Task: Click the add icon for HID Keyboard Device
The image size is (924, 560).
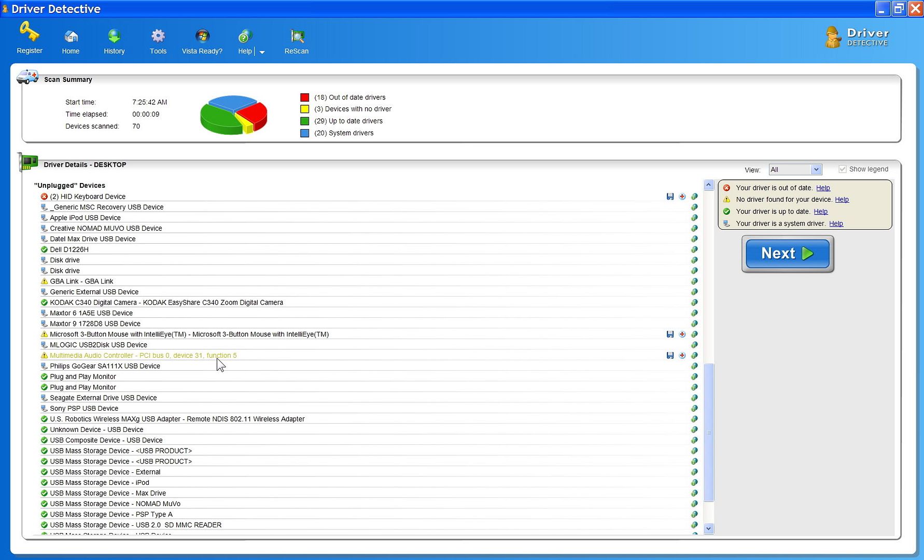Action: point(682,197)
